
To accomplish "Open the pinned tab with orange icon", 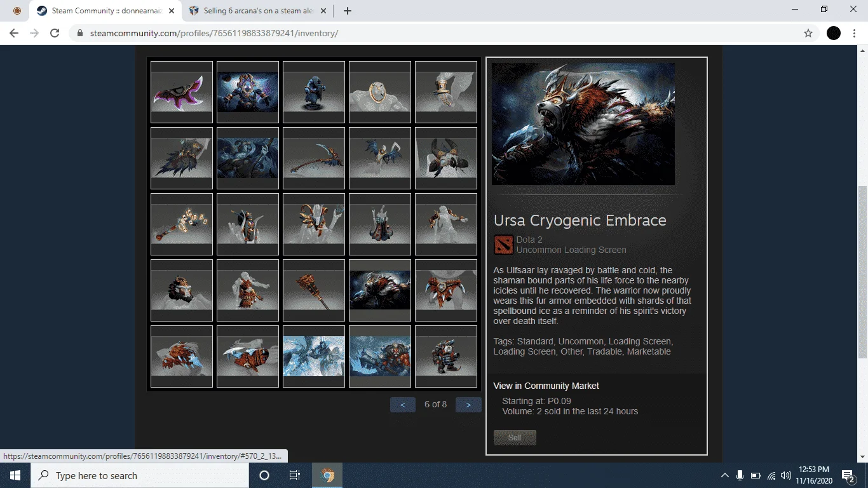I will pos(17,11).
